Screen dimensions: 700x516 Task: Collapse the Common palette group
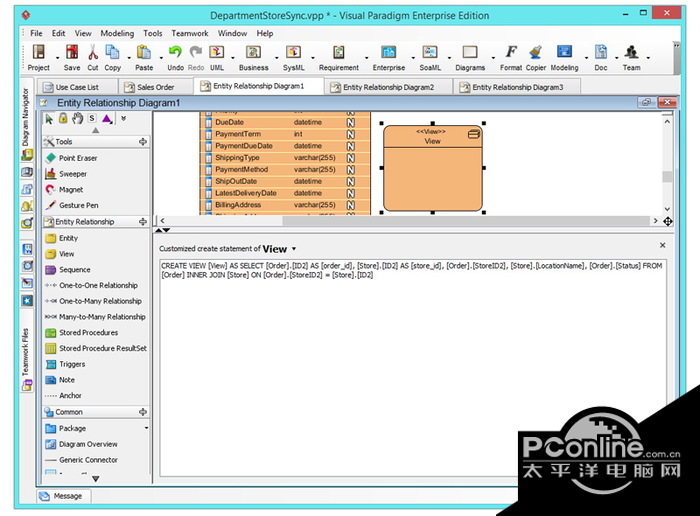(x=142, y=412)
